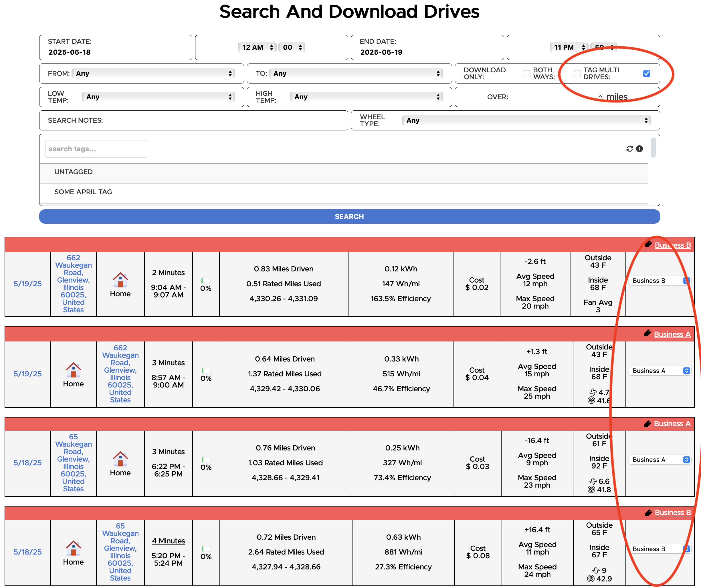Screen dimensions: 701x588
Task: Open Business A tag dropdown for 8:57 AM drive
Action: [x=660, y=371]
